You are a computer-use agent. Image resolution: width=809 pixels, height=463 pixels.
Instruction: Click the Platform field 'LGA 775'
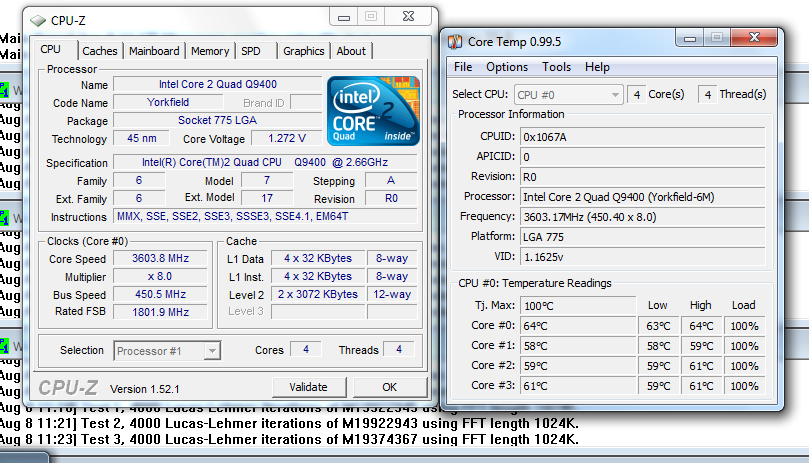click(x=642, y=237)
